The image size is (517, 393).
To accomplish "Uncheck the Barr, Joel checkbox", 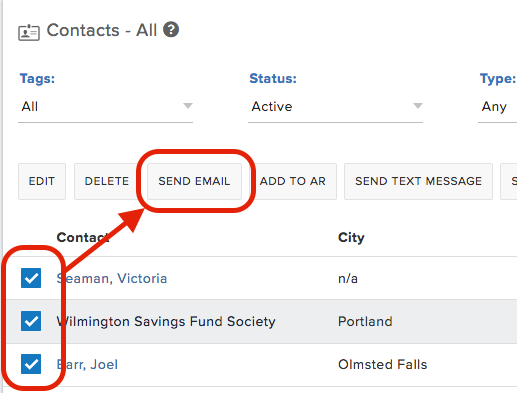I will [x=31, y=364].
